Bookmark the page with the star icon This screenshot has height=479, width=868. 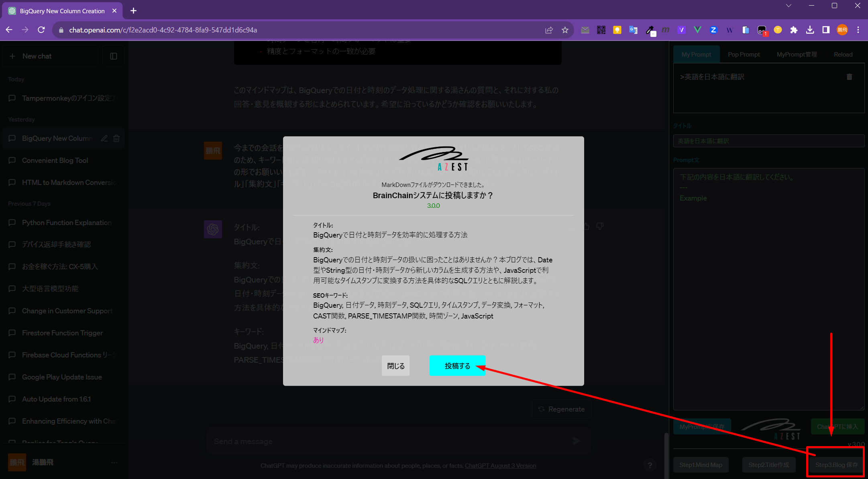[565, 30]
